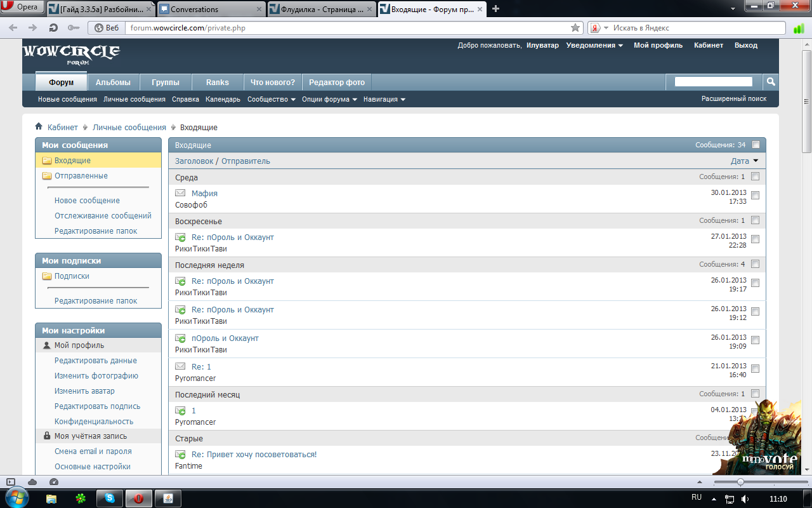The height and width of the screenshot is (508, 812).
Task: Click the browser reload button
Action: point(53,28)
